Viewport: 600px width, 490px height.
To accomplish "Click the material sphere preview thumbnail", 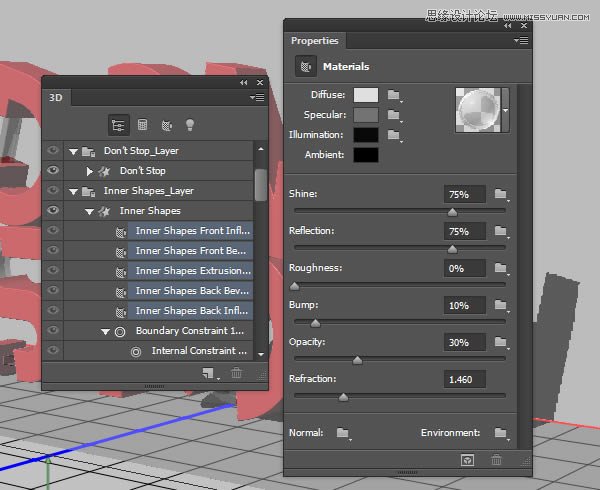I will pyautogui.click(x=478, y=111).
